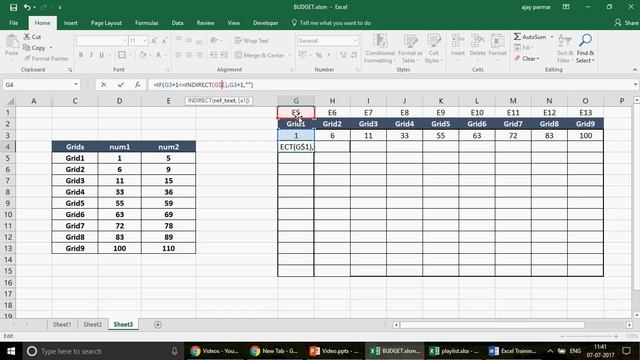Switch to the Developer tab
The width and height of the screenshot is (640, 360).
pos(265,23)
